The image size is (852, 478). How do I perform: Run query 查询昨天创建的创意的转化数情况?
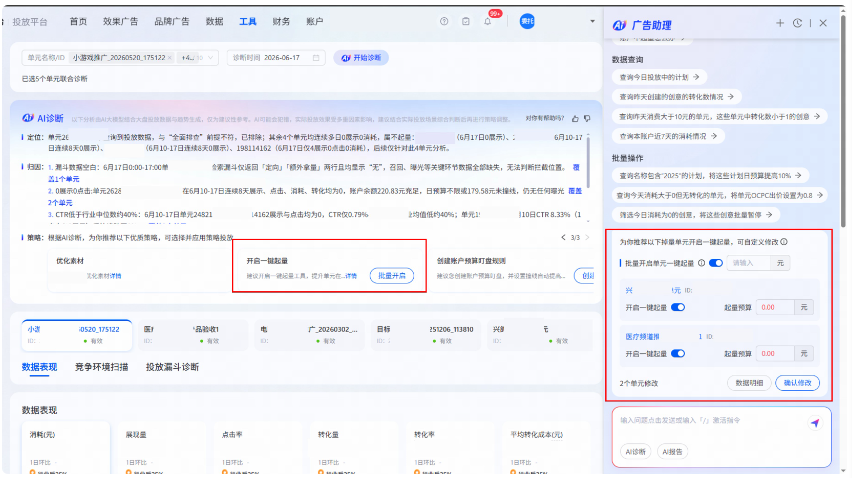pos(676,97)
